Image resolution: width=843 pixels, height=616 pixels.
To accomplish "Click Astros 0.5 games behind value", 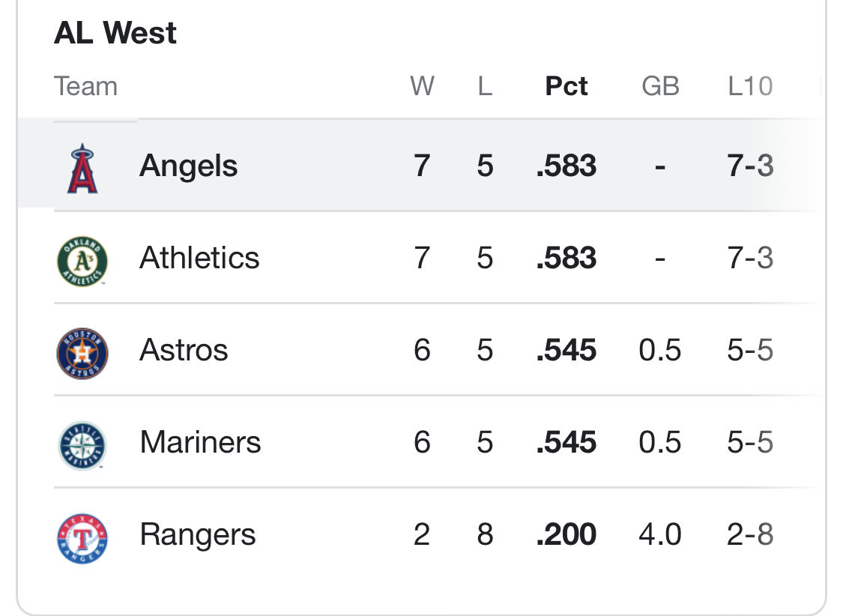I will tap(659, 350).
